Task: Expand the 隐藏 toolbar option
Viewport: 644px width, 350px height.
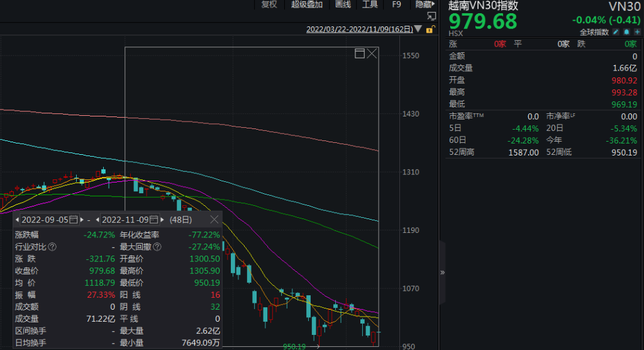Action: click(425, 4)
